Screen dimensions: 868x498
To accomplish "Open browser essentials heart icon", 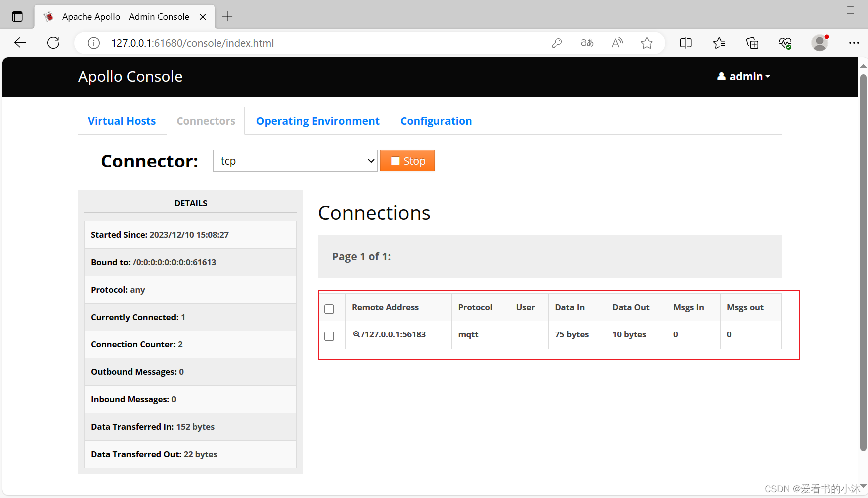I will coord(785,43).
